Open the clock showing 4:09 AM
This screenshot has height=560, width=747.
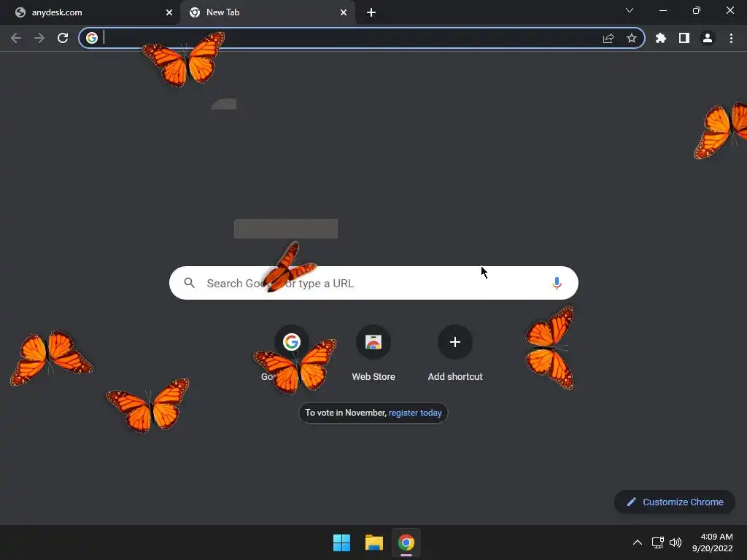pos(712,542)
